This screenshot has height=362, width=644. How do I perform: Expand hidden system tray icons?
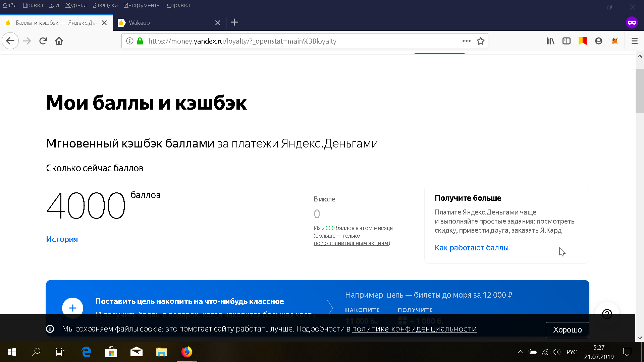pos(520,352)
